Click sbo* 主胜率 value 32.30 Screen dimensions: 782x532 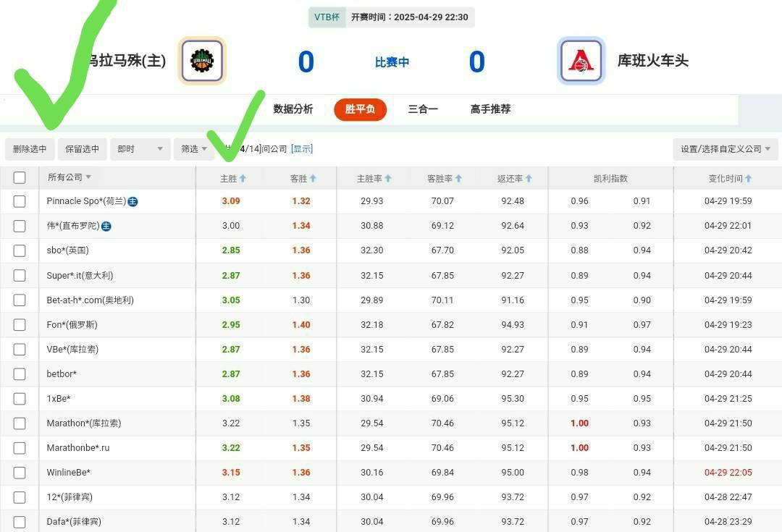tap(372, 250)
